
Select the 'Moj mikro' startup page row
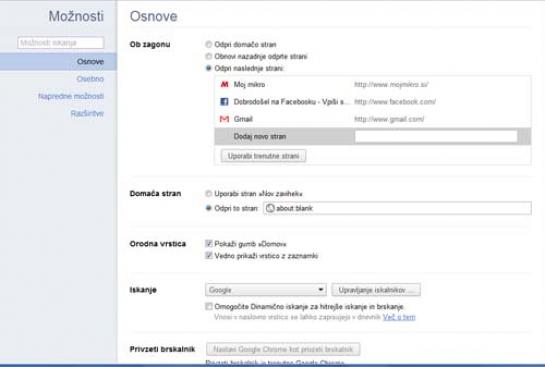373,84
